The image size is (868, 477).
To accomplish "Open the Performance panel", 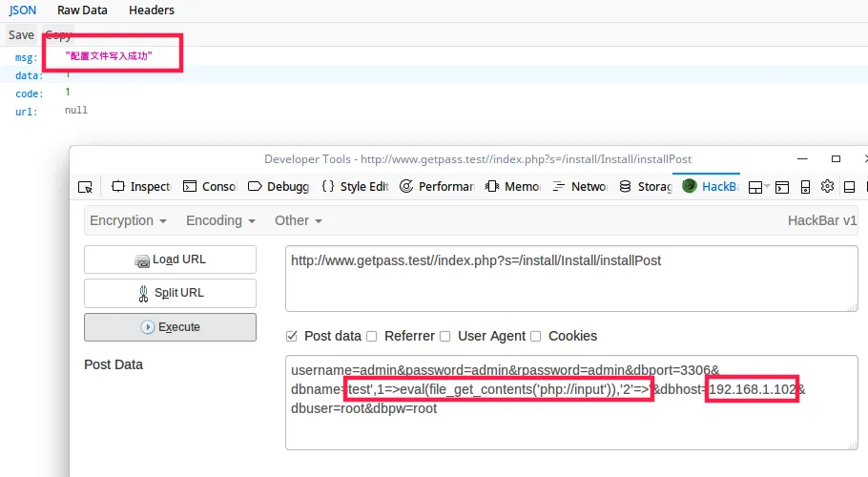I will point(437,187).
